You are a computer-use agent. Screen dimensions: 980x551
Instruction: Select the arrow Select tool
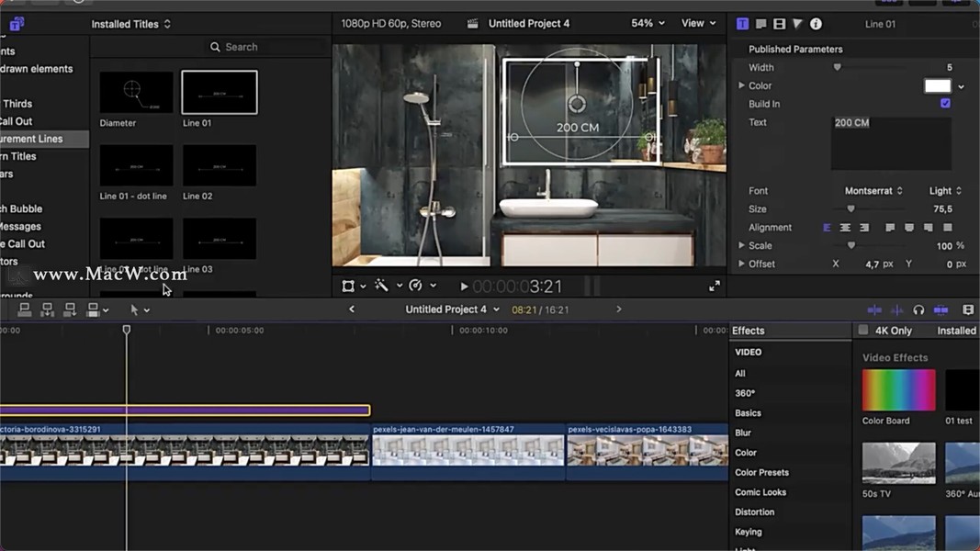134,309
